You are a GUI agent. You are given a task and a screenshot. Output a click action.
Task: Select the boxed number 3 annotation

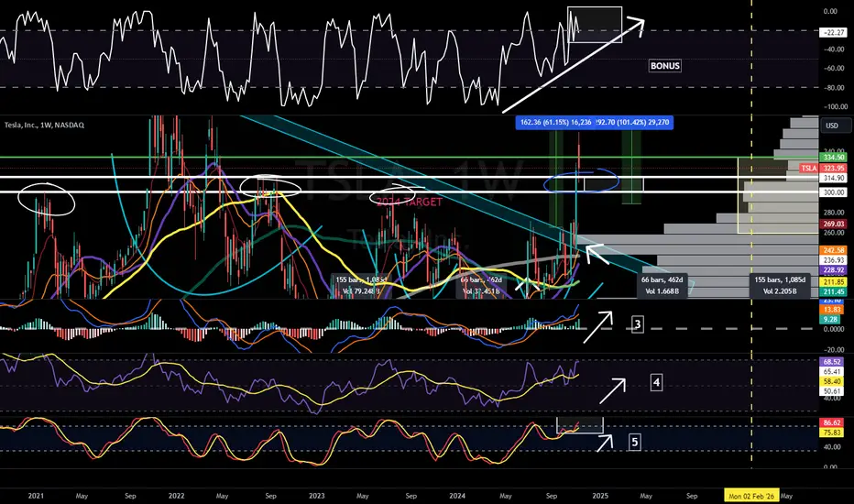638,324
